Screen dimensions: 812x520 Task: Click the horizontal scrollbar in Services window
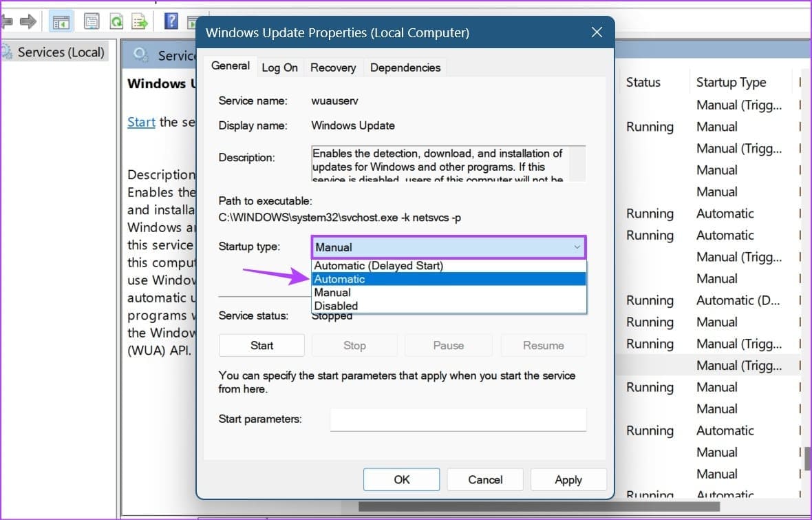(x=539, y=506)
